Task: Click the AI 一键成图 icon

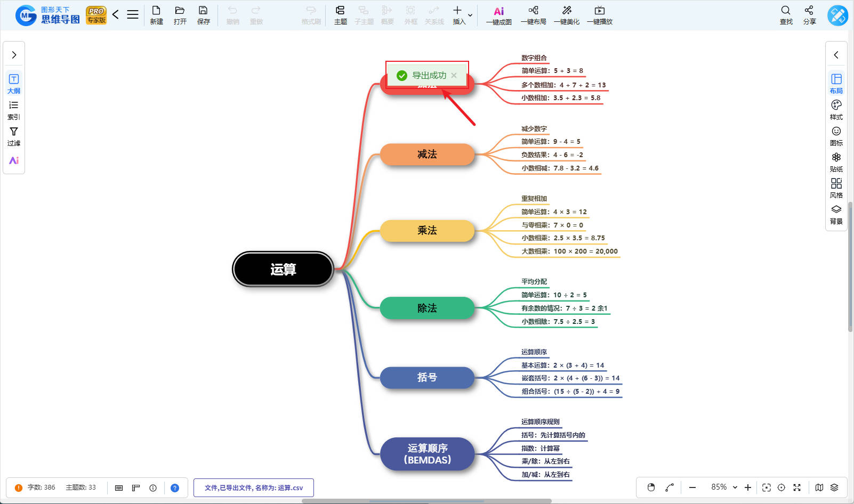Action: [498, 15]
